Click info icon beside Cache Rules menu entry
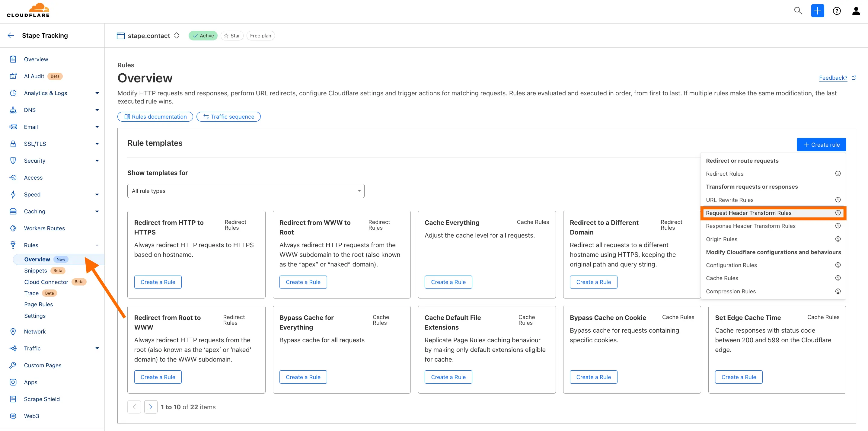The width and height of the screenshot is (868, 431). pyautogui.click(x=838, y=278)
